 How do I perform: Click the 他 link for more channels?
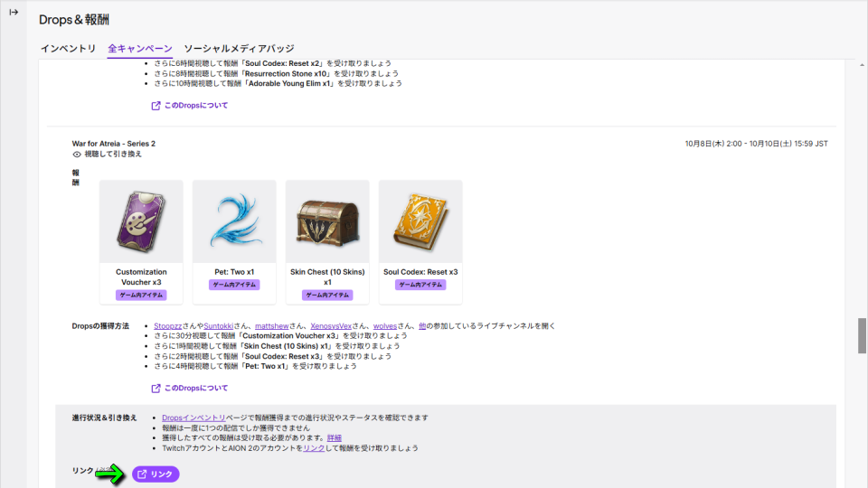point(422,326)
